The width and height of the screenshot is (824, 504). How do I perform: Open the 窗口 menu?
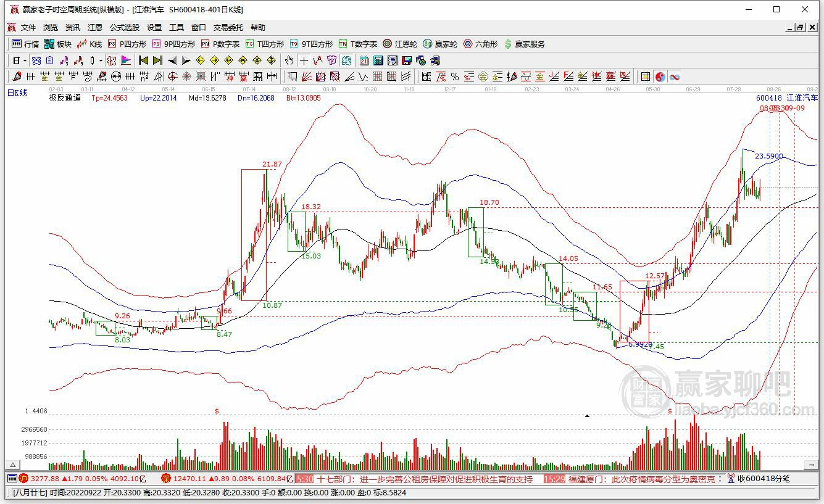click(x=199, y=28)
